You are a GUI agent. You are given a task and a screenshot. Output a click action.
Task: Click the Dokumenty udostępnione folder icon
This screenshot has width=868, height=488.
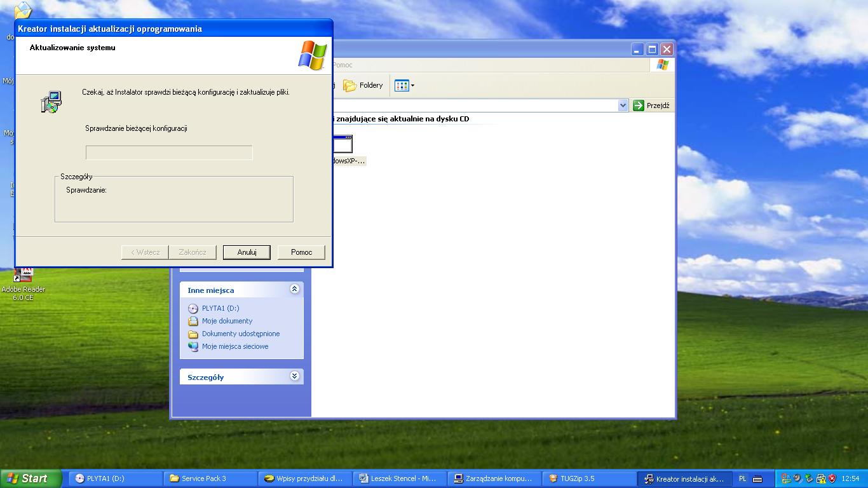tap(193, 334)
